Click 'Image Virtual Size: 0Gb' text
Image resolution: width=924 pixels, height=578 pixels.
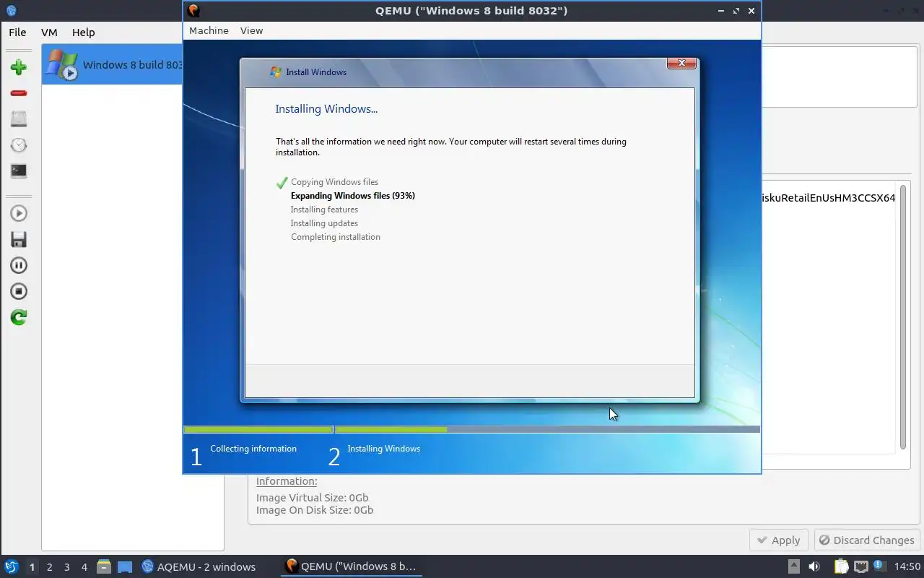(313, 498)
